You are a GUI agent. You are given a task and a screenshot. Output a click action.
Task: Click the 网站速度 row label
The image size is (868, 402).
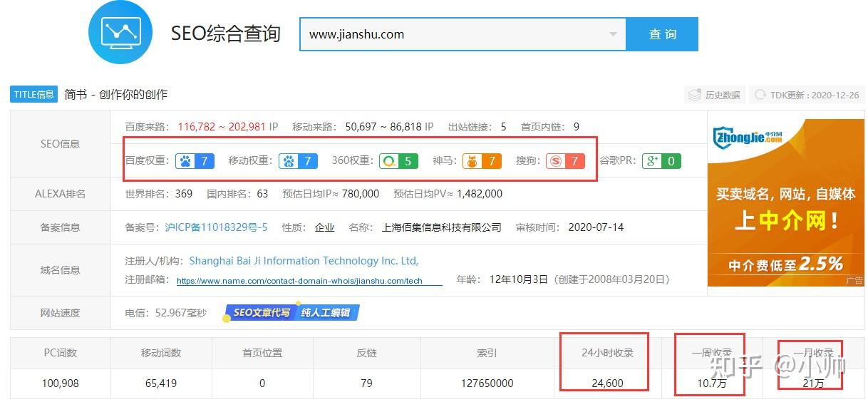(61, 313)
